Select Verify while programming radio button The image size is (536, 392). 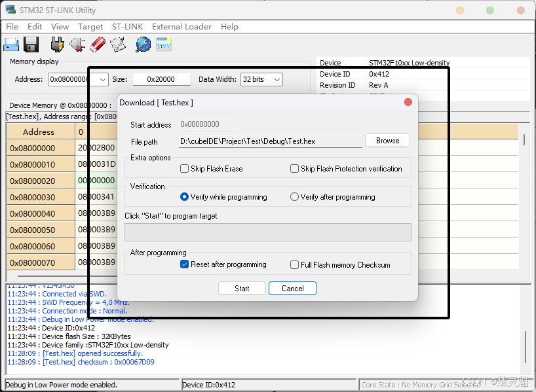(x=184, y=197)
